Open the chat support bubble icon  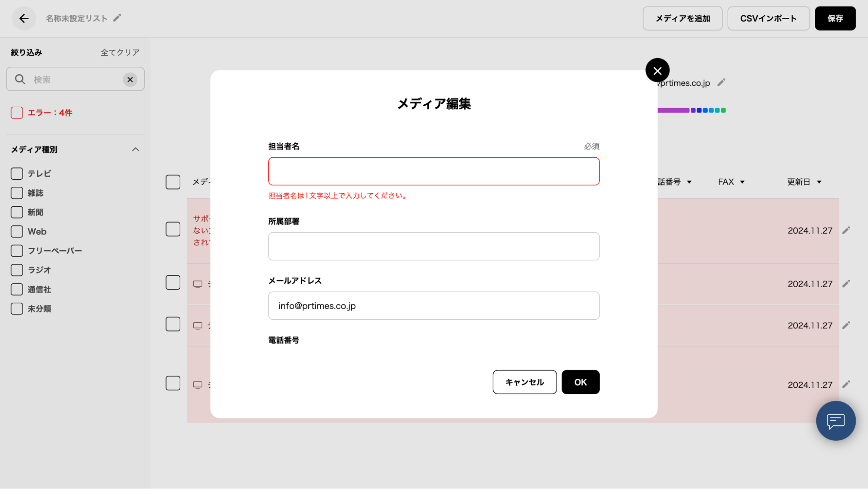pyautogui.click(x=835, y=421)
